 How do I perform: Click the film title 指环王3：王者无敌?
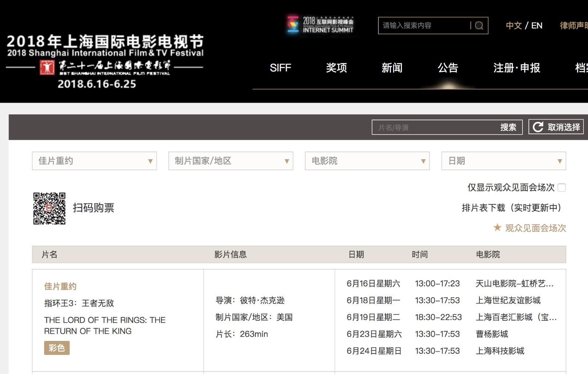79,303
